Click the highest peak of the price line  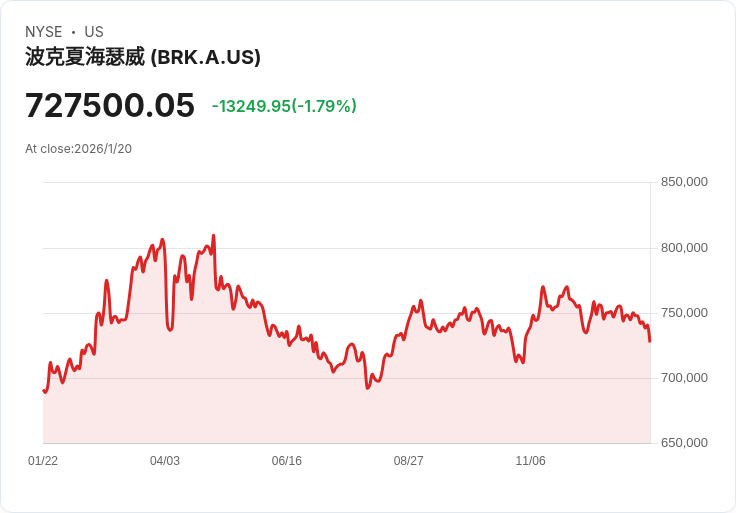213,236
